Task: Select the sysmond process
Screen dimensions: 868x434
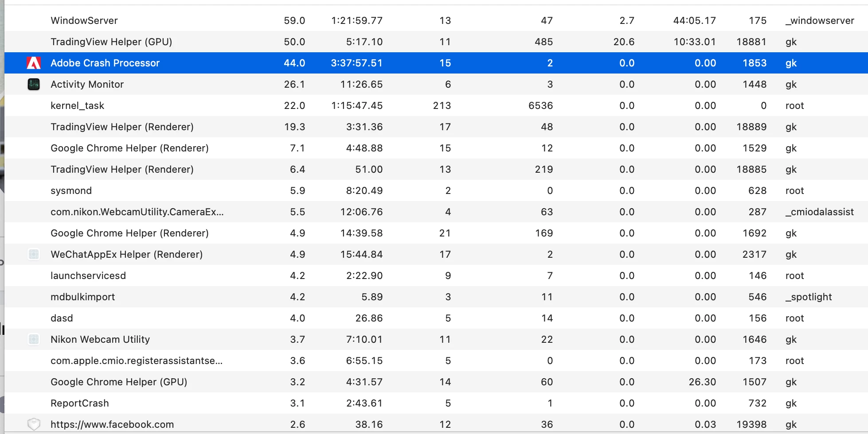Action: click(436, 190)
